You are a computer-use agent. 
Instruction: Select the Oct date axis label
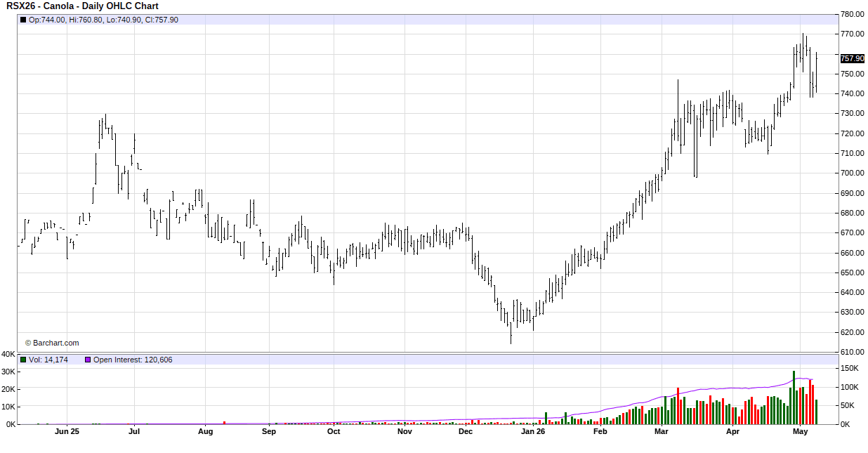[x=334, y=432]
